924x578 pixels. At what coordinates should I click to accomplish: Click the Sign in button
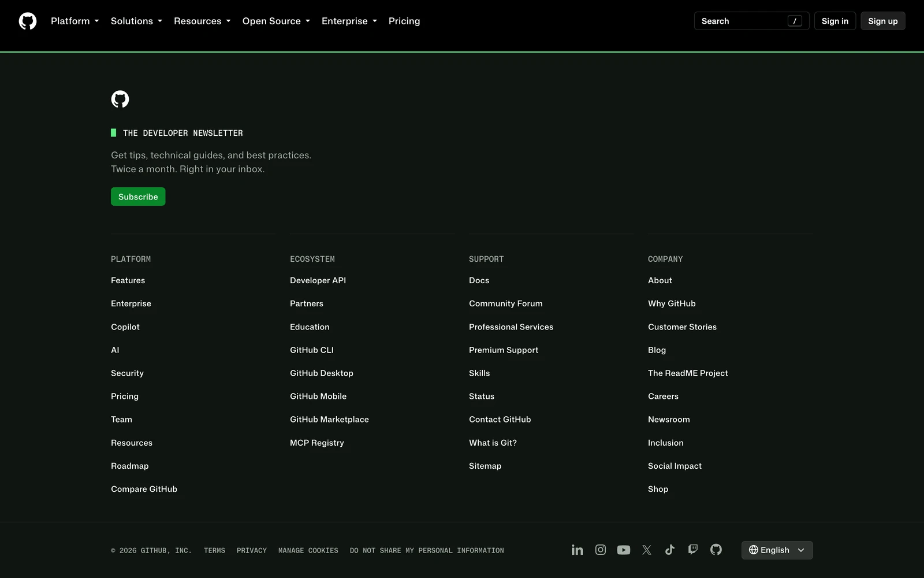click(835, 21)
